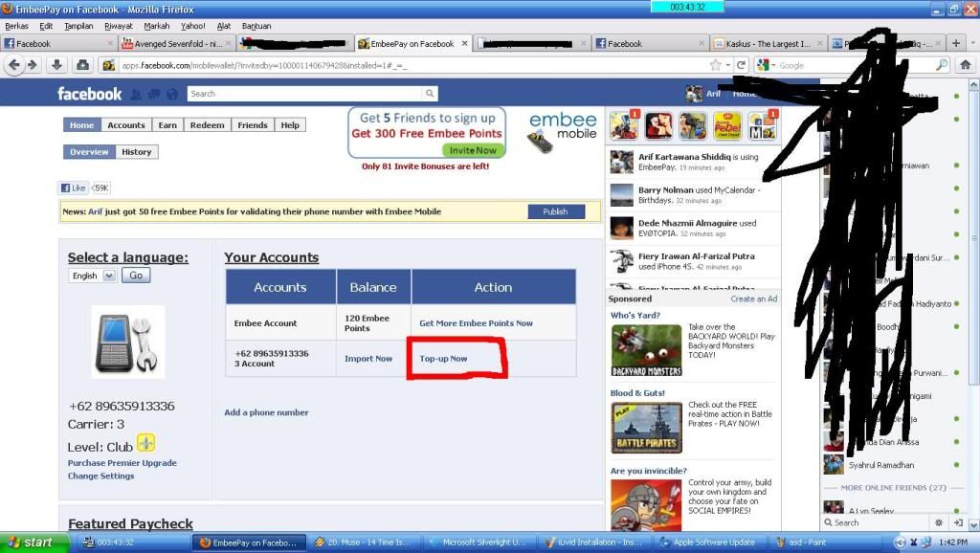Click chat settings gear icon
The width and height of the screenshot is (980, 553).
point(939,522)
